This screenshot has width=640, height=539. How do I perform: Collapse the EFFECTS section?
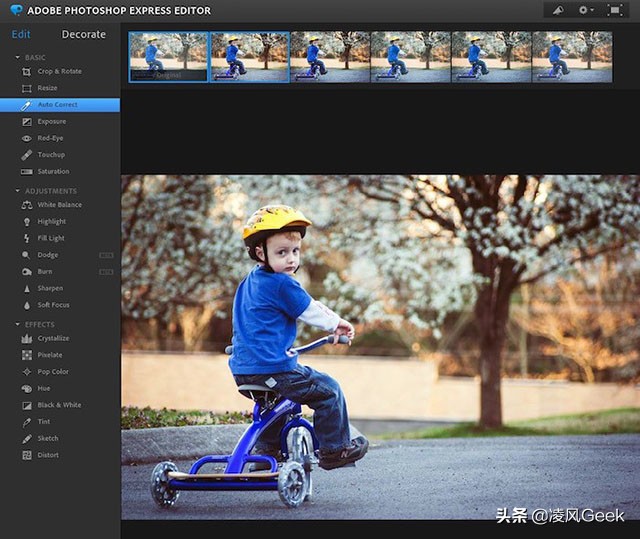(17, 324)
